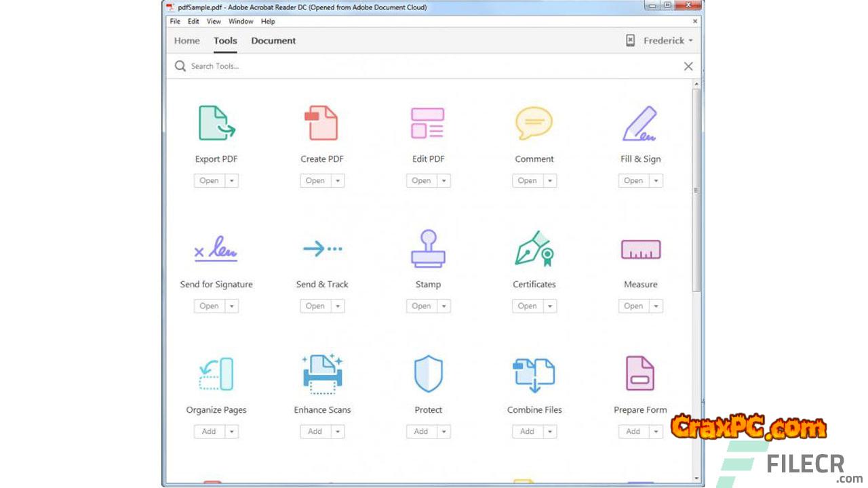Click the Enhance Scans scanner icon
The width and height of the screenshot is (868, 488).
(x=322, y=373)
